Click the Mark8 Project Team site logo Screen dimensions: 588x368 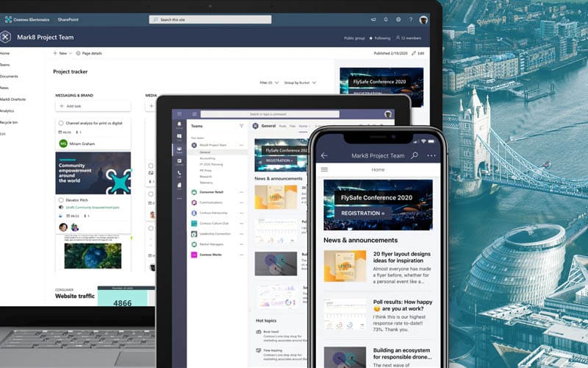point(5,38)
